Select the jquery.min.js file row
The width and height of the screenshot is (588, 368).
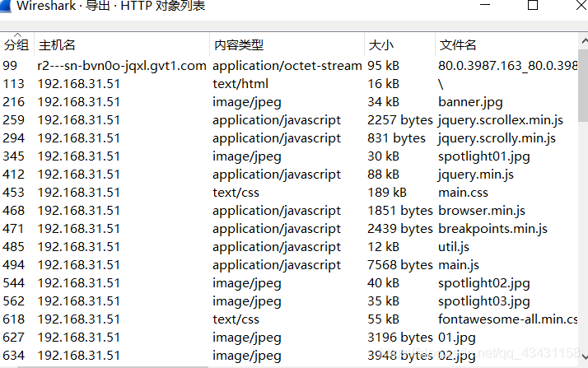289,175
